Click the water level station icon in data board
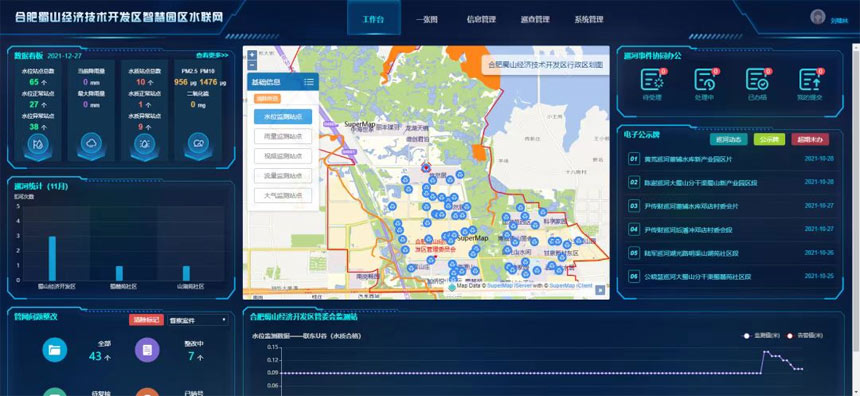The image size is (860, 396). click(x=38, y=144)
